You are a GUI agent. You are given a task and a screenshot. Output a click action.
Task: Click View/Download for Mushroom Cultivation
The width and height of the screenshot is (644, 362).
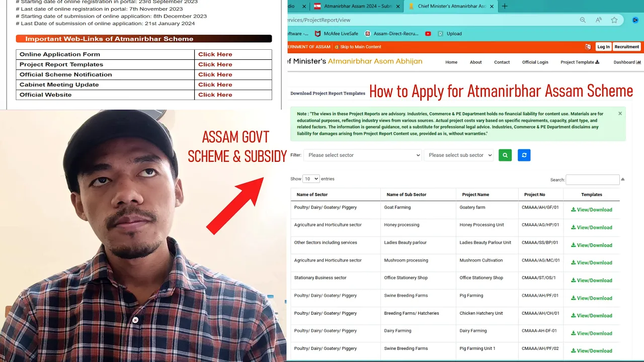pos(592,262)
